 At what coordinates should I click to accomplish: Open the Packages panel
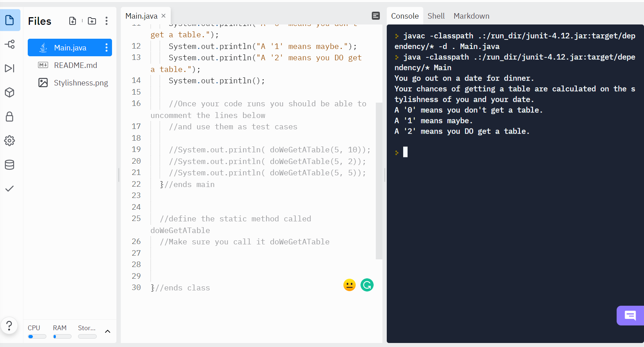coord(10,92)
